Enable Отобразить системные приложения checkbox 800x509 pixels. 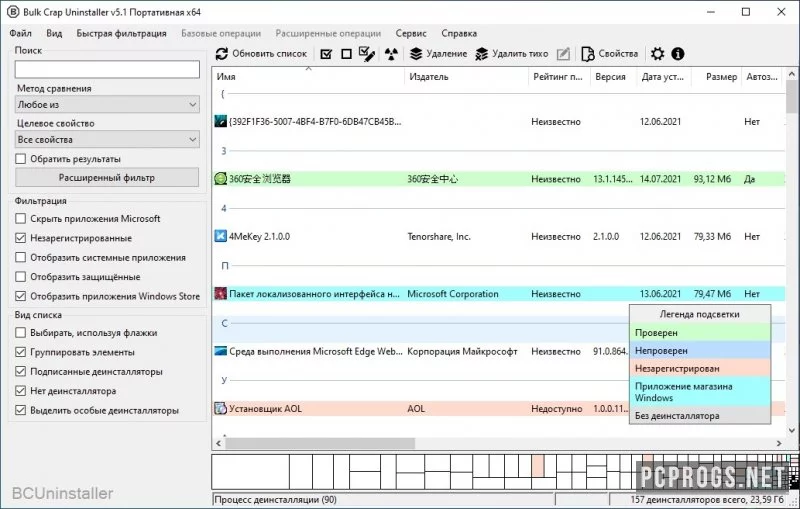20,257
